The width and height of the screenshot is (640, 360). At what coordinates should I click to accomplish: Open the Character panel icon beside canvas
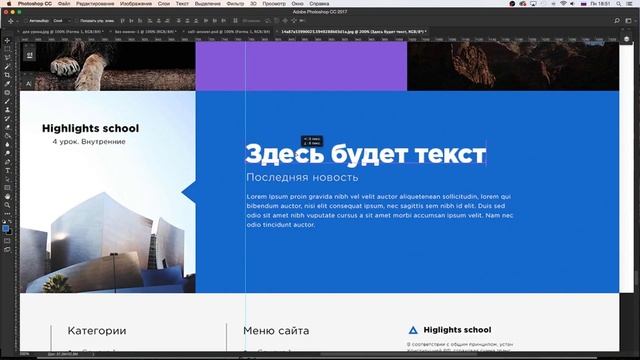(x=29, y=84)
